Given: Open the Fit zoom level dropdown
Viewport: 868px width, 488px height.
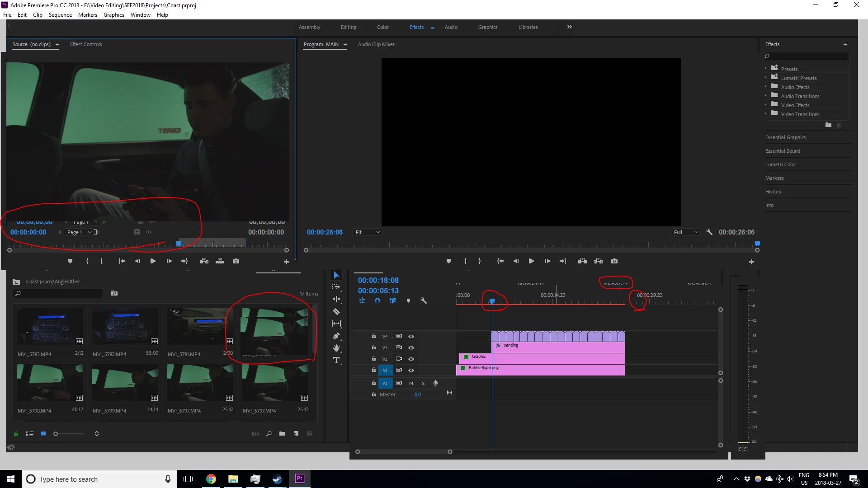Looking at the screenshot, I should pos(368,232).
